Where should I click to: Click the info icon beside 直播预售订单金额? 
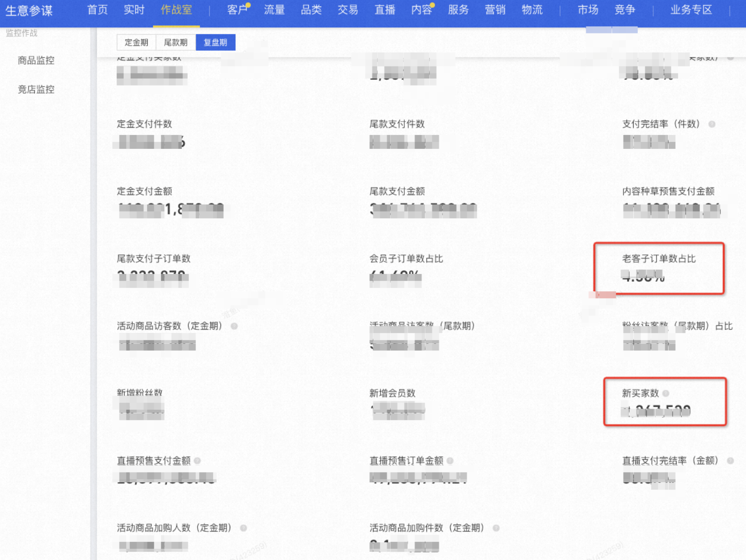(x=450, y=461)
